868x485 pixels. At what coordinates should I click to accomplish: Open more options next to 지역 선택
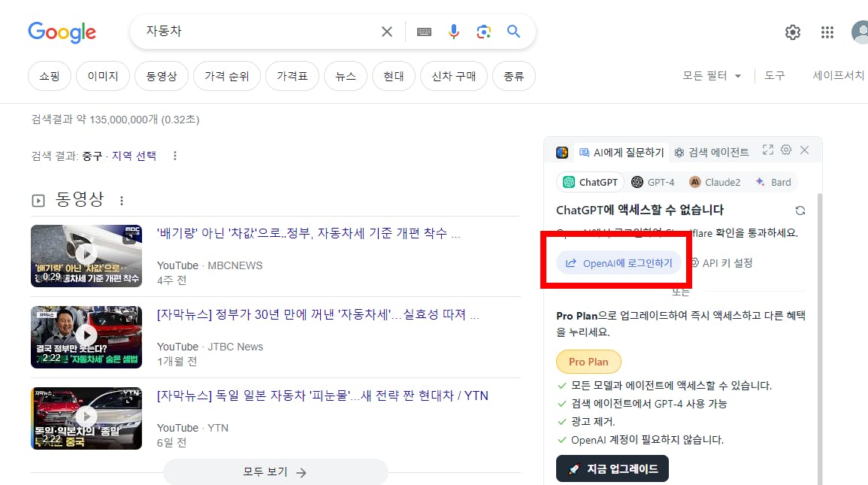coord(175,156)
